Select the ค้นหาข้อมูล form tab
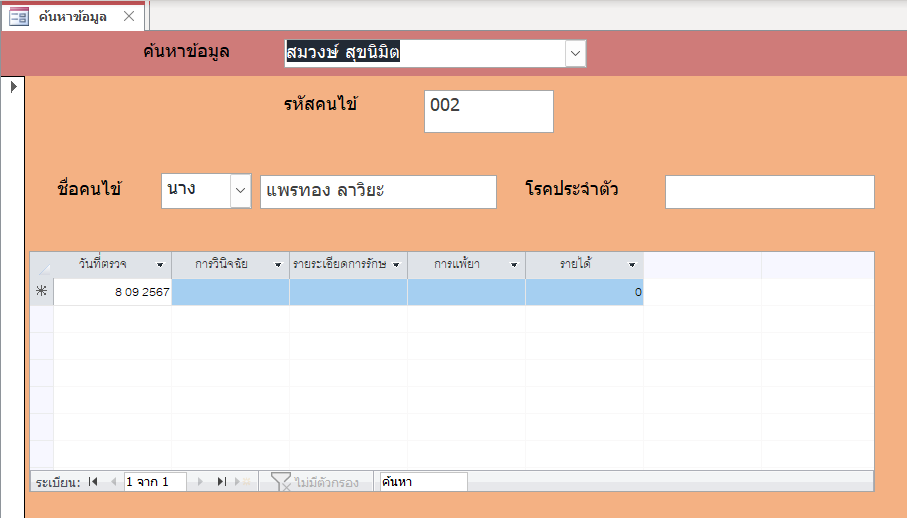The image size is (907, 518). (72, 17)
